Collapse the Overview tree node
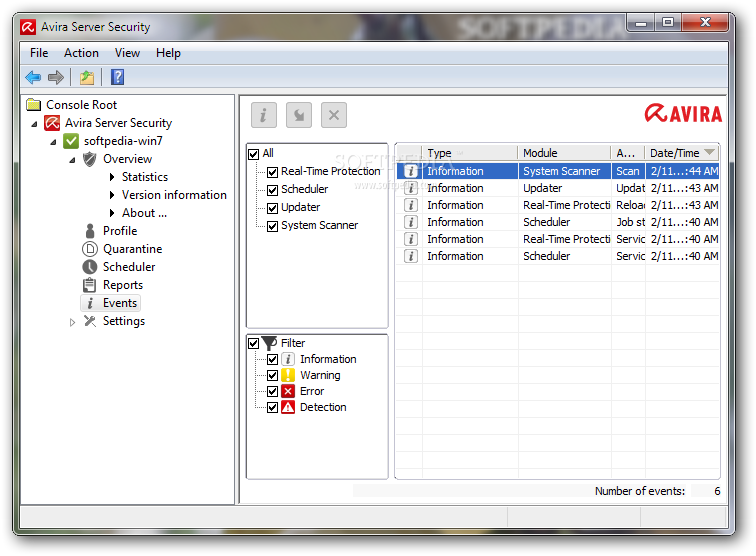This screenshot has width=756, height=556. [x=72, y=160]
